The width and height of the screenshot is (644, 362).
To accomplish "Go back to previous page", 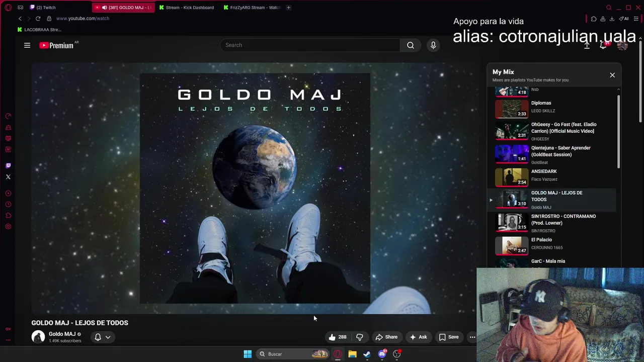I will pyautogui.click(x=20, y=19).
